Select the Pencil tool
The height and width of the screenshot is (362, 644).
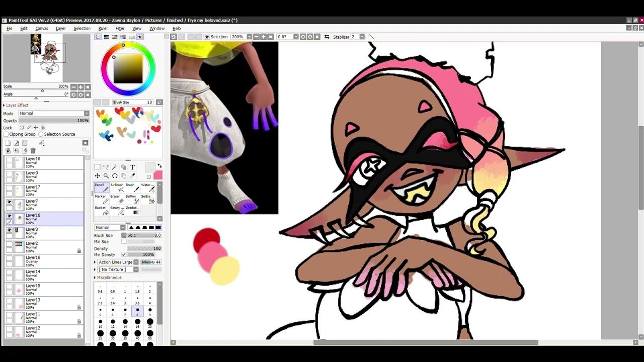coord(102,187)
